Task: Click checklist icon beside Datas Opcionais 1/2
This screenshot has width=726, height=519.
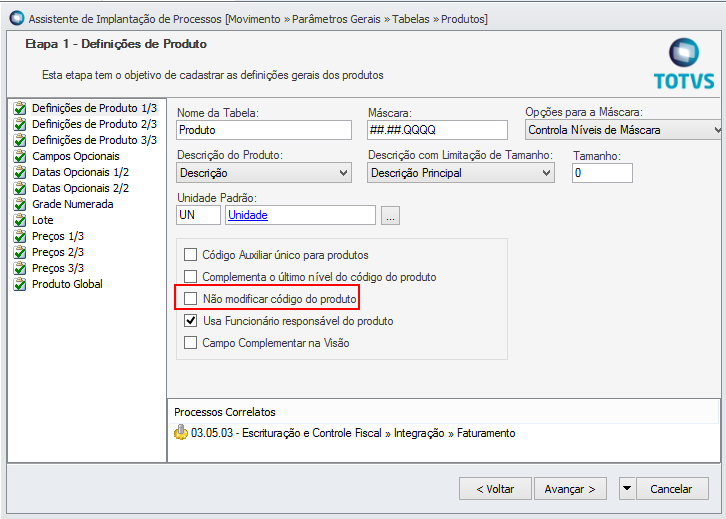Action: (20, 172)
